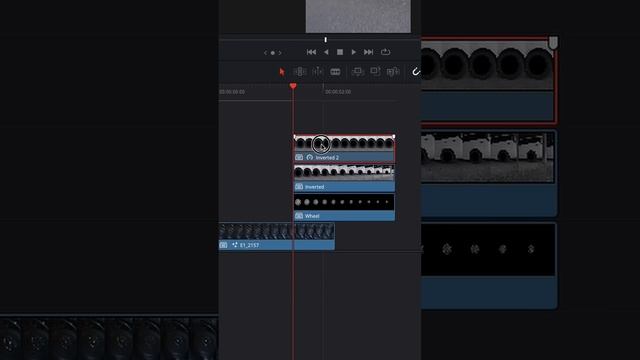Click the Inverted clip name label
640x360 pixels.
click(314, 187)
